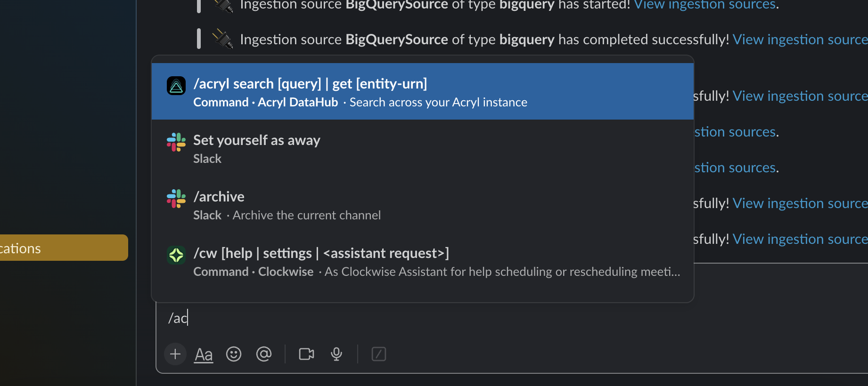This screenshot has height=386, width=868.
Task: Click the message input containing /ac
Action: click(x=512, y=318)
